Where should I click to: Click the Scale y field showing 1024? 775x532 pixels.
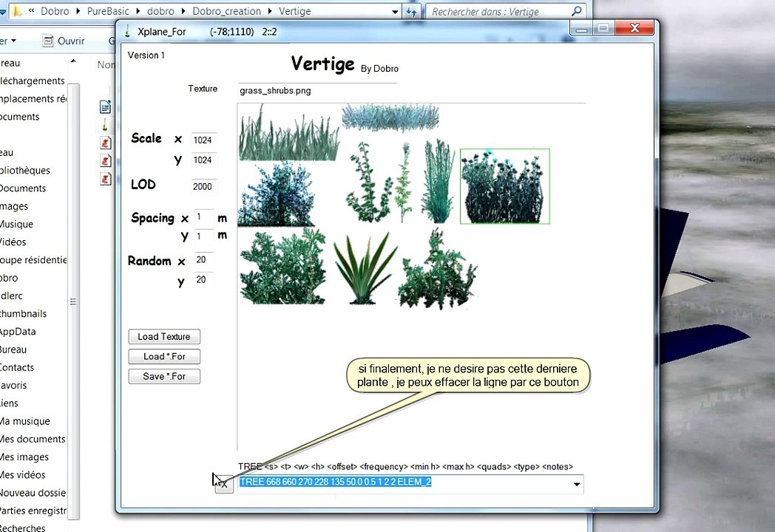click(203, 160)
